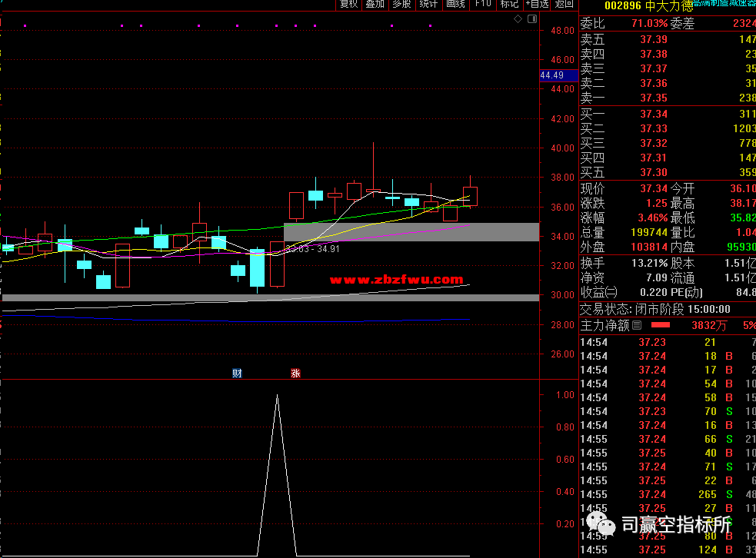Click the gray gap zone band on chart
This screenshot has height=558, width=756.
(x=411, y=232)
